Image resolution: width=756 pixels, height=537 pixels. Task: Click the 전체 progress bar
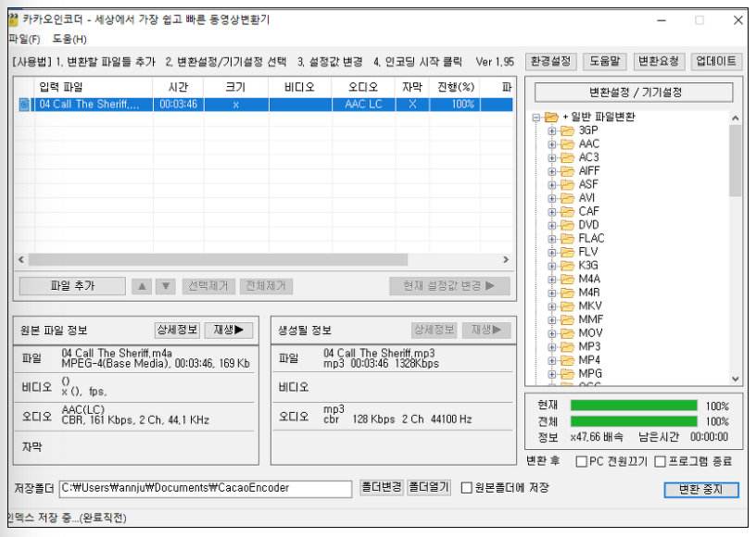634,421
